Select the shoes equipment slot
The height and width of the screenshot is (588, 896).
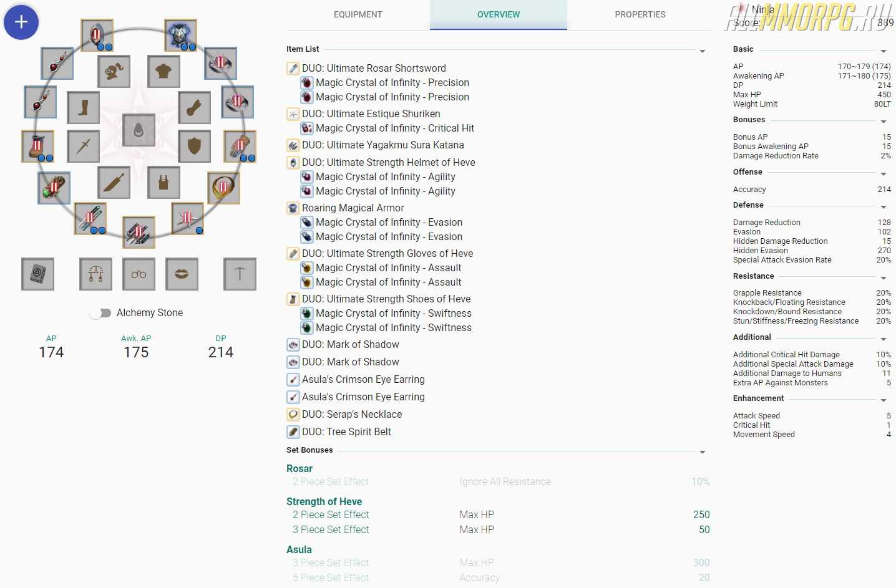(x=37, y=147)
